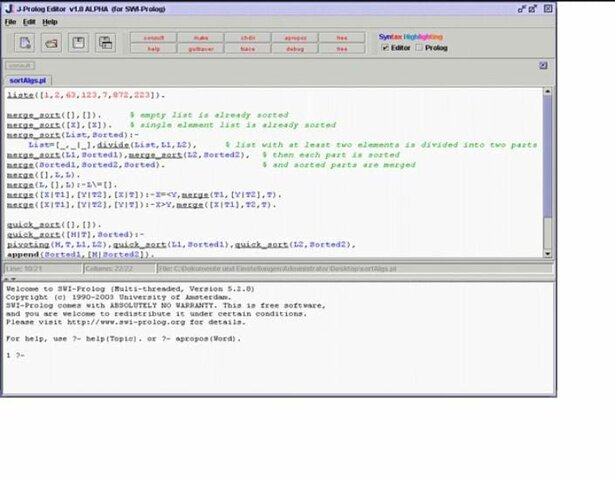Click the pivoting(H,T,L1,L2) code line
The image size is (615, 480).
[181, 244]
